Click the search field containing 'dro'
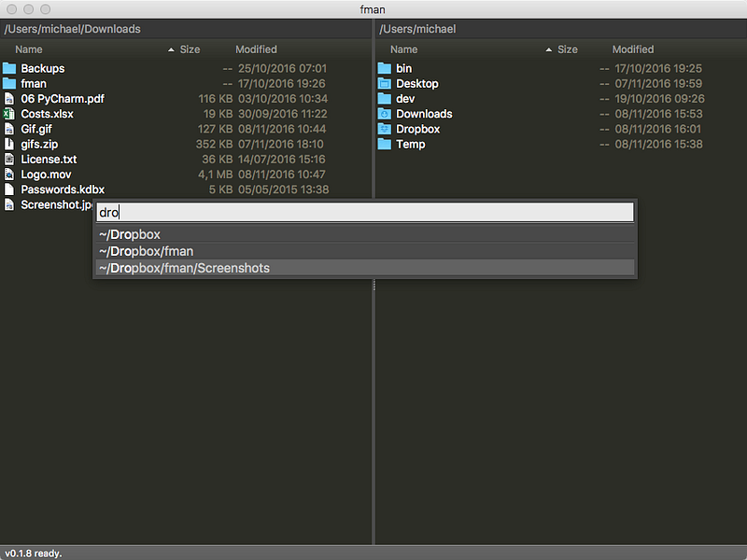This screenshot has height=560, width=747. pyautogui.click(x=365, y=213)
